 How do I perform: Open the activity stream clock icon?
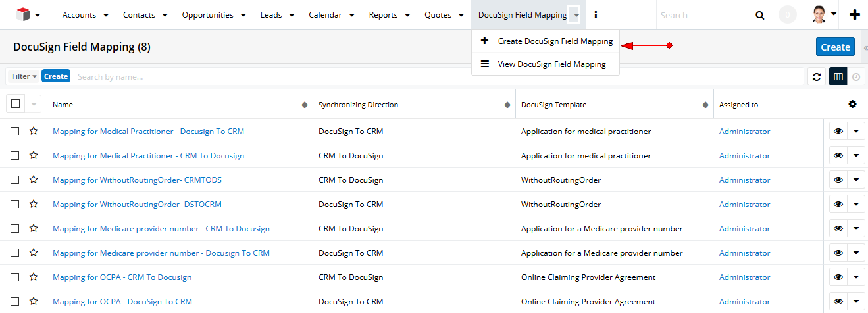[855, 76]
